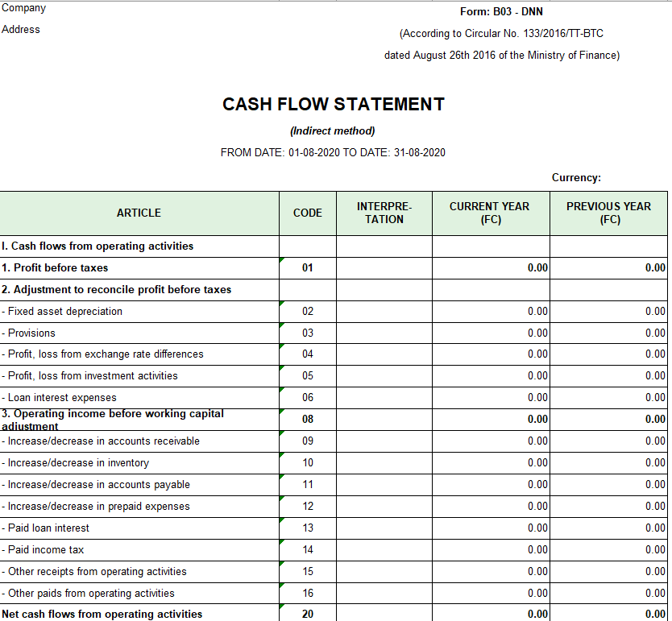Select the INTERPRE-TATION column header cell
Viewport: 672px width, 621px height.
(384, 213)
